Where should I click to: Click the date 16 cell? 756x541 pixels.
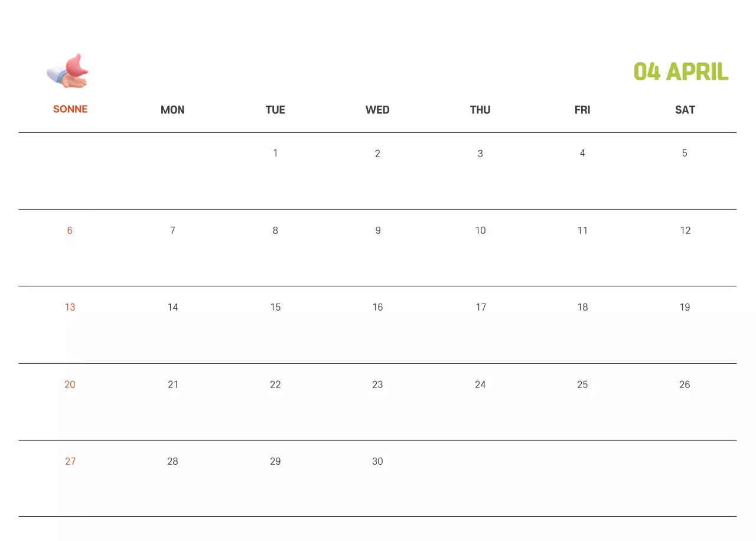coord(378,307)
